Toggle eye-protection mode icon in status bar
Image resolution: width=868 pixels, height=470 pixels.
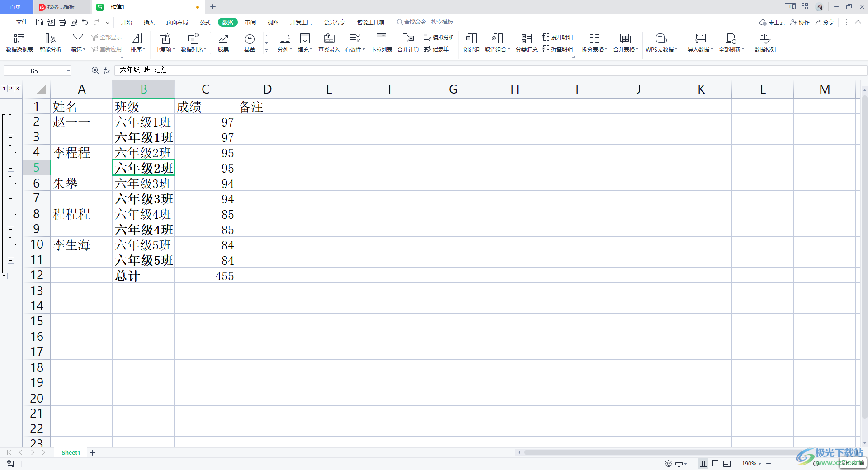[x=669, y=464]
